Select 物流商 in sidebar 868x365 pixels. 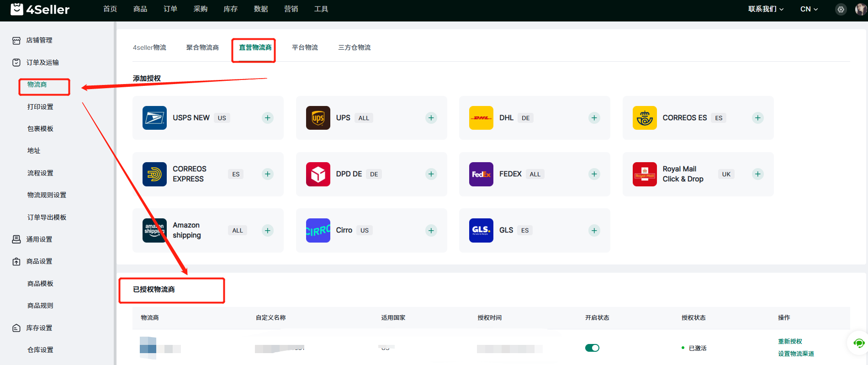point(37,85)
